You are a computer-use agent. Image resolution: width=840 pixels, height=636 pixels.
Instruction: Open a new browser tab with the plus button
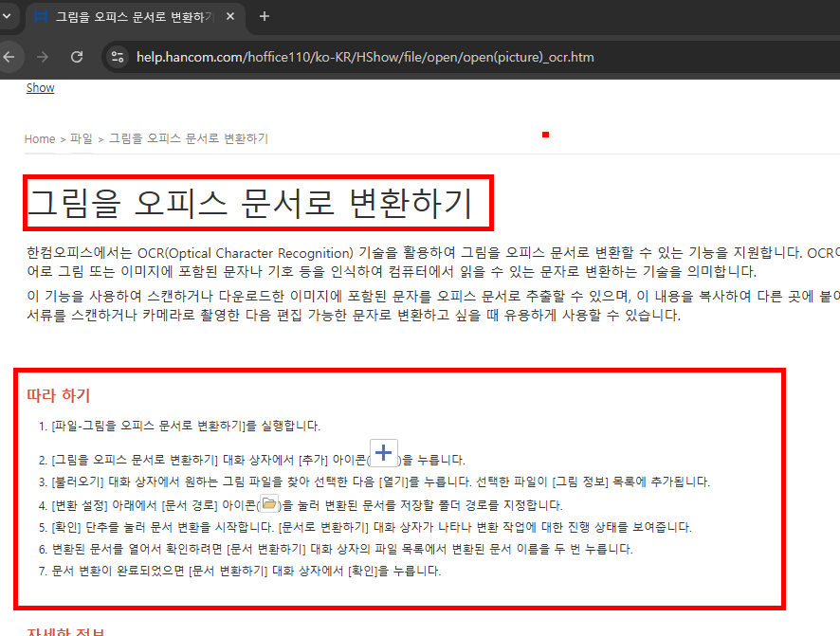(264, 16)
